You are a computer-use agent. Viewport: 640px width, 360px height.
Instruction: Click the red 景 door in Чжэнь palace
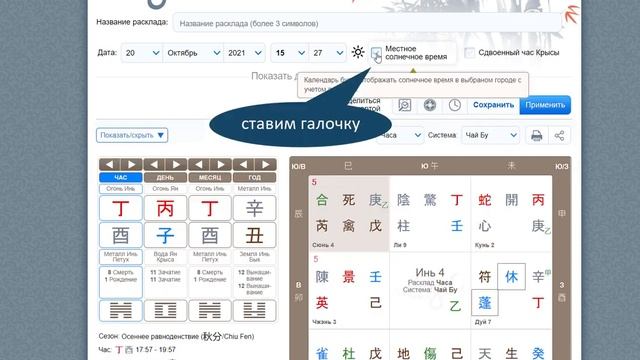tap(349, 277)
